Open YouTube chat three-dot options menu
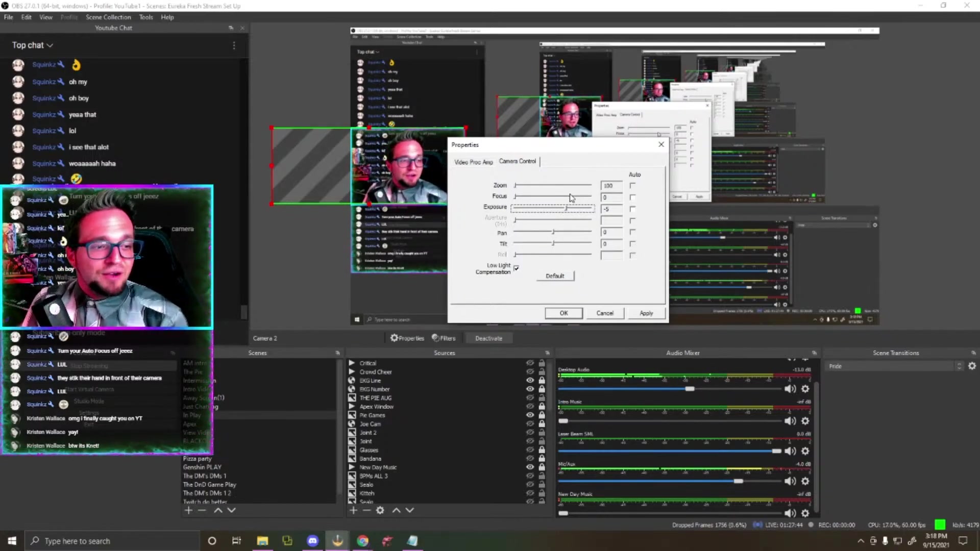The height and width of the screenshot is (551, 980). coord(234,45)
